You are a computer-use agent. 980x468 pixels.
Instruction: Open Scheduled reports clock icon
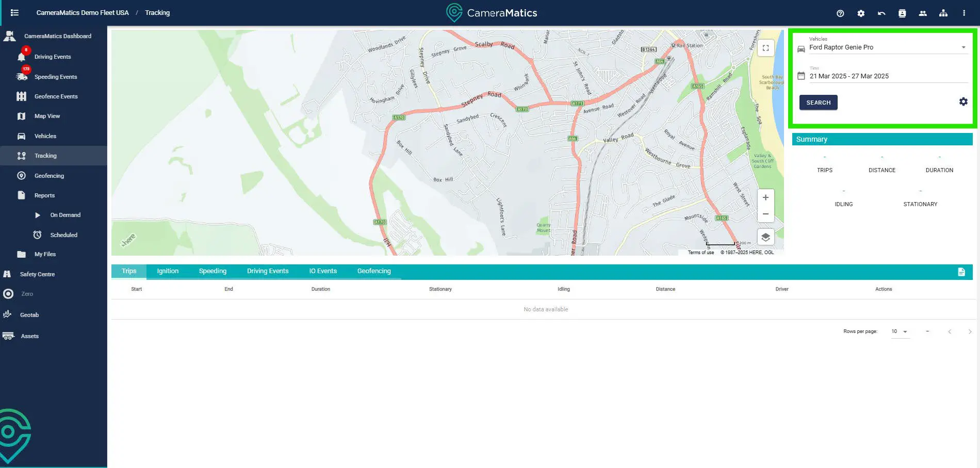click(37, 235)
